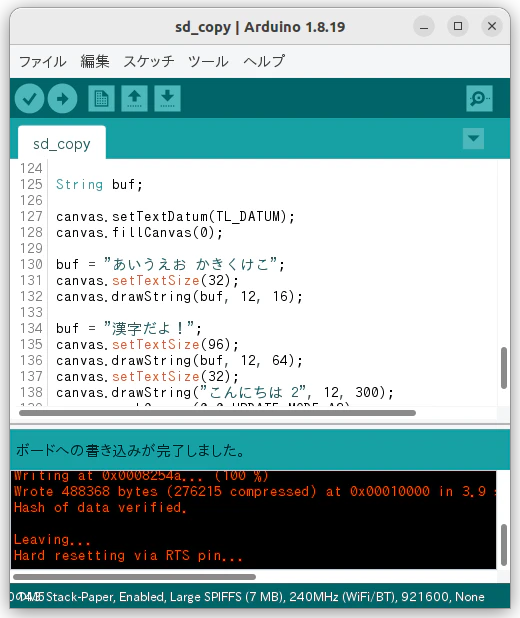
Task: Click line number 133 in the gutter
Action: (x=31, y=313)
